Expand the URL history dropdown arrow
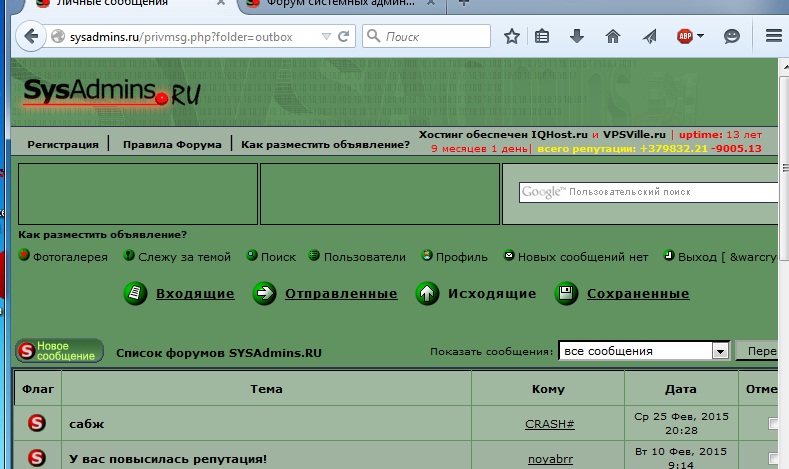Screen dimensions: 789x469 point(326,36)
